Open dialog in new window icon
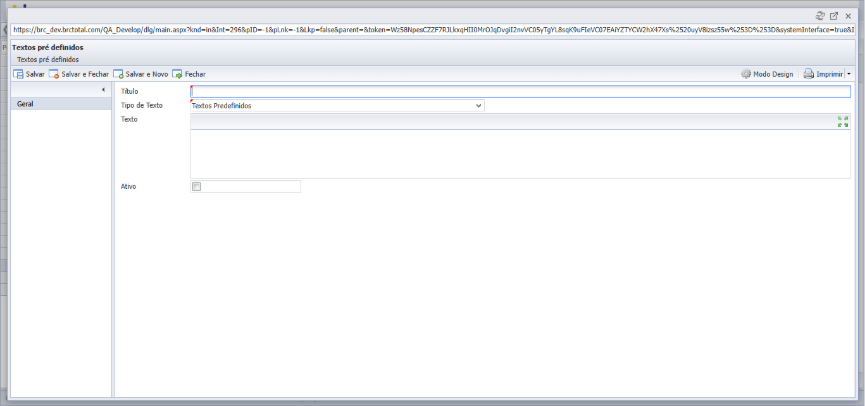The image size is (865, 406). click(834, 16)
